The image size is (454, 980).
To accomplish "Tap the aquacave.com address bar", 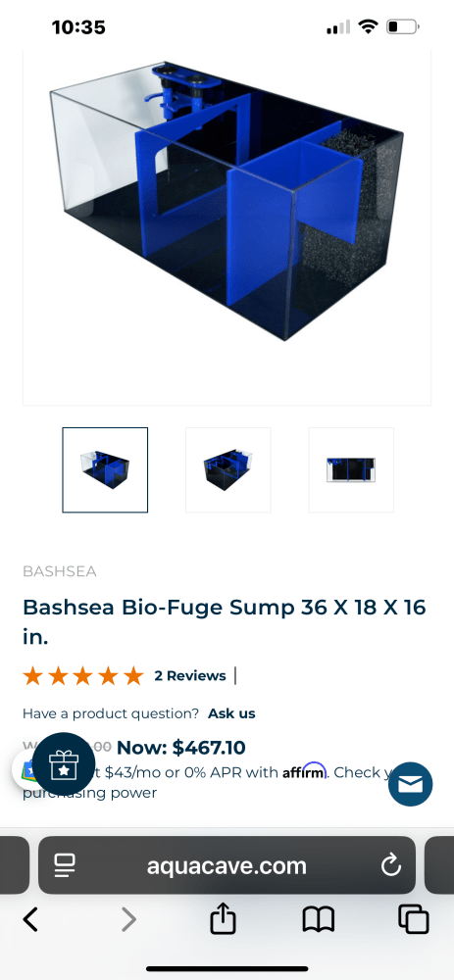I will pyautogui.click(x=227, y=865).
